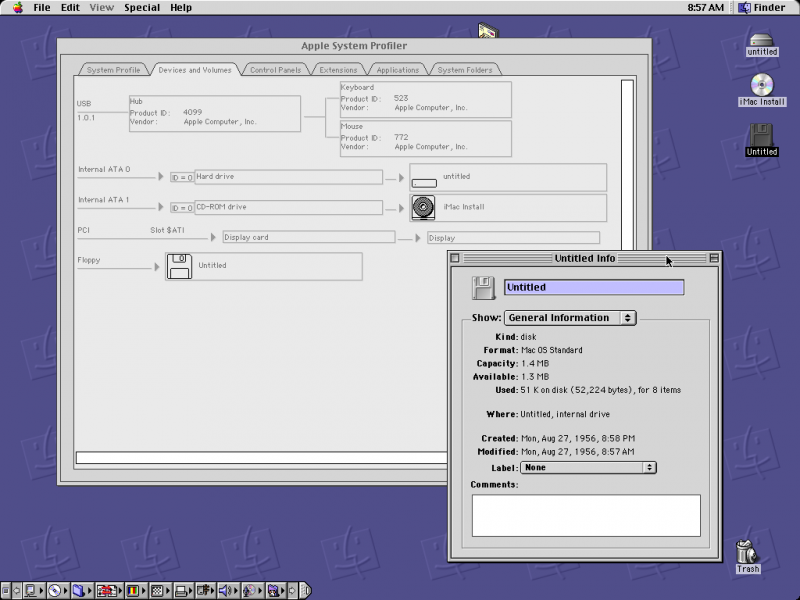This screenshot has width=800, height=600.
Task: Expand the Internal ATA 1 disclosure triangle
Action: 160,207
